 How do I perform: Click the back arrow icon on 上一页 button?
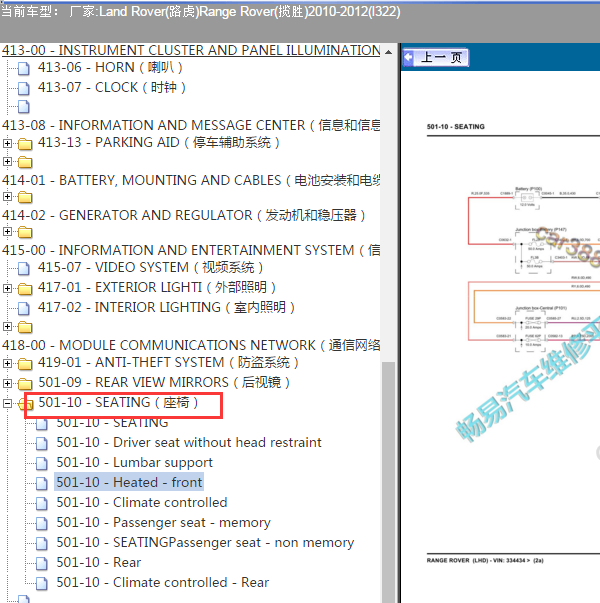(408, 58)
